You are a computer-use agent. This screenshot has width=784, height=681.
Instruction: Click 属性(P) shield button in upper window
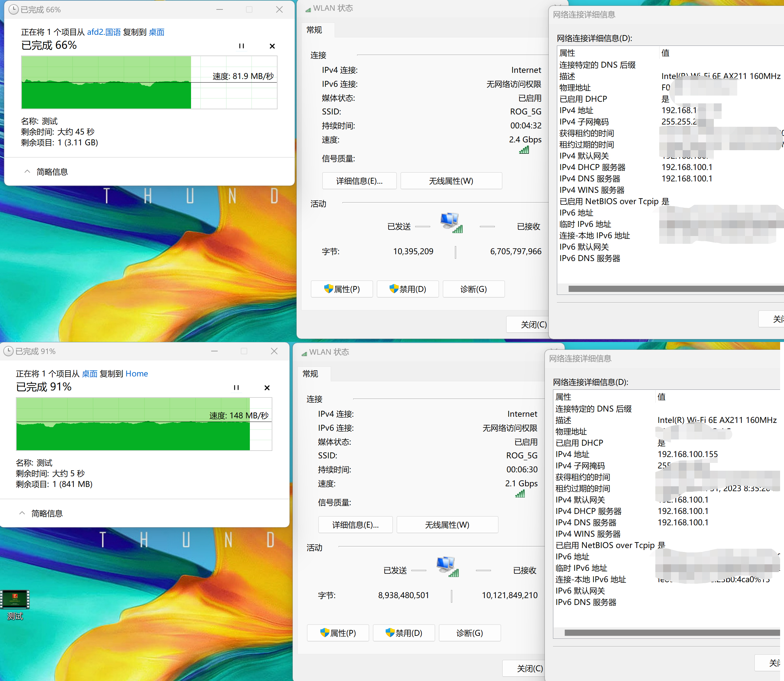341,289
